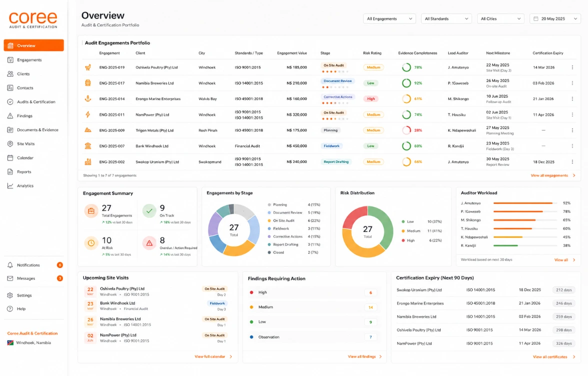
Task: Open the Site Visits menu item
Action: pyautogui.click(x=34, y=143)
